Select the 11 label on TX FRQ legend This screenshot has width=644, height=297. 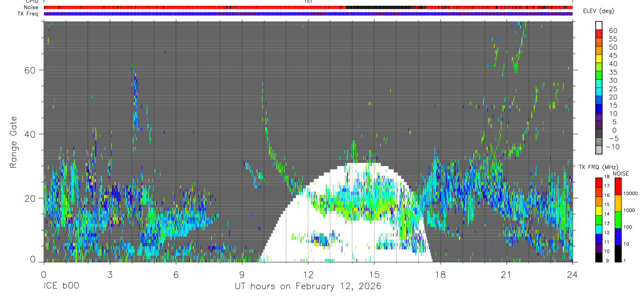tap(606, 242)
